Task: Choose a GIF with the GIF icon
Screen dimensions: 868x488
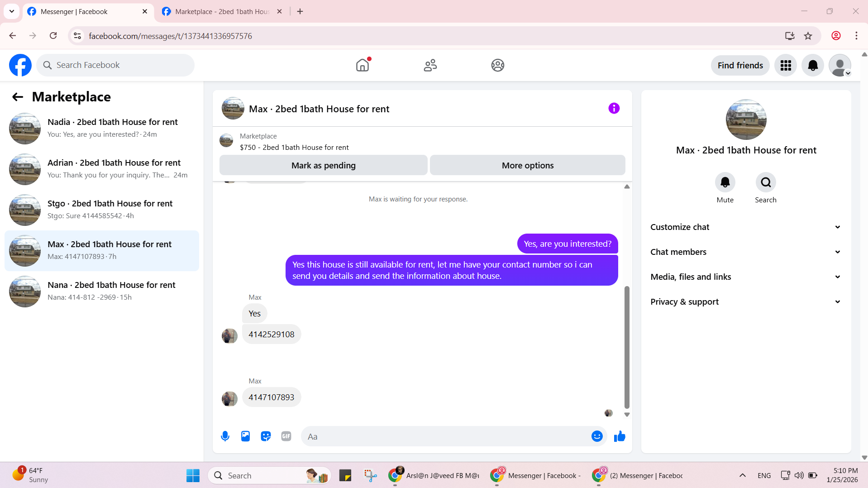Action: point(286,436)
